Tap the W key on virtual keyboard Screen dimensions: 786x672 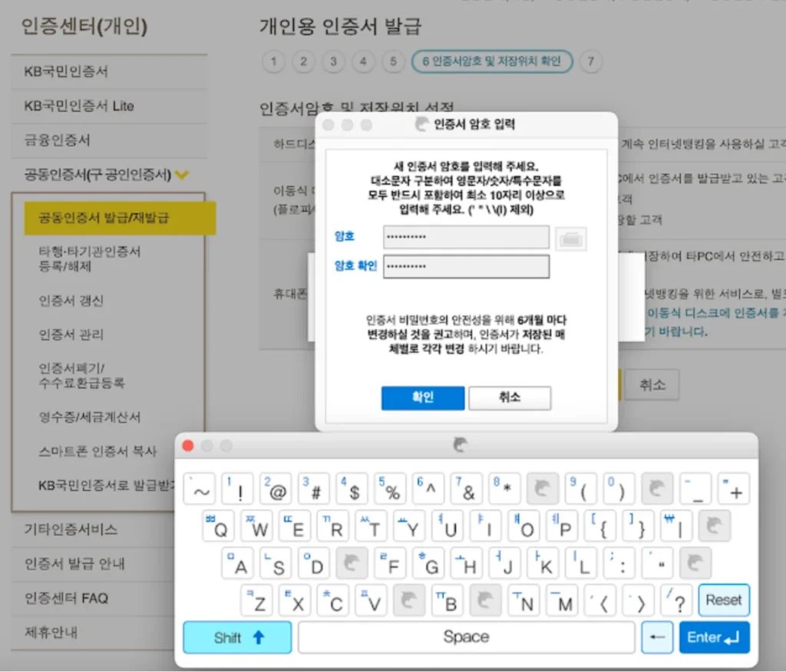256,526
